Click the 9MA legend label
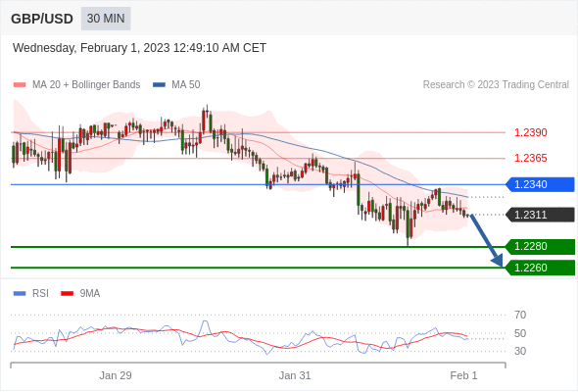This screenshot has height=392, width=578. 90,294
